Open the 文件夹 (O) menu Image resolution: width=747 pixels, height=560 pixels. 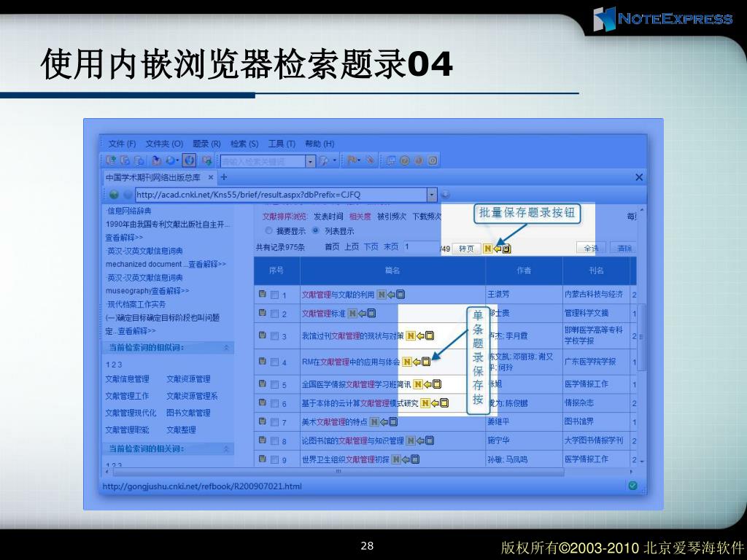(x=164, y=144)
